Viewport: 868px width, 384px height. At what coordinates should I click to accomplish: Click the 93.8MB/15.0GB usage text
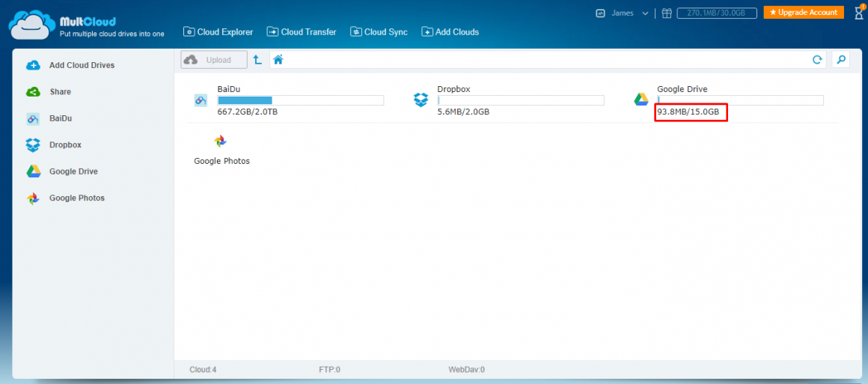[x=688, y=112]
